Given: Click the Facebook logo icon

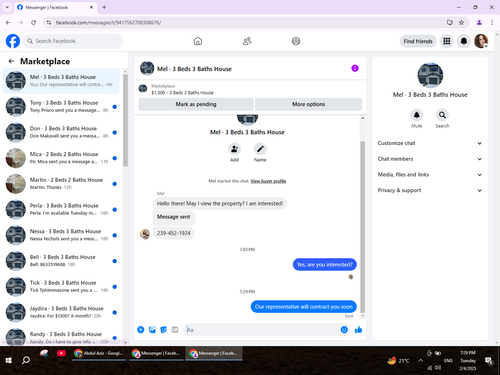Looking at the screenshot, I should [13, 41].
